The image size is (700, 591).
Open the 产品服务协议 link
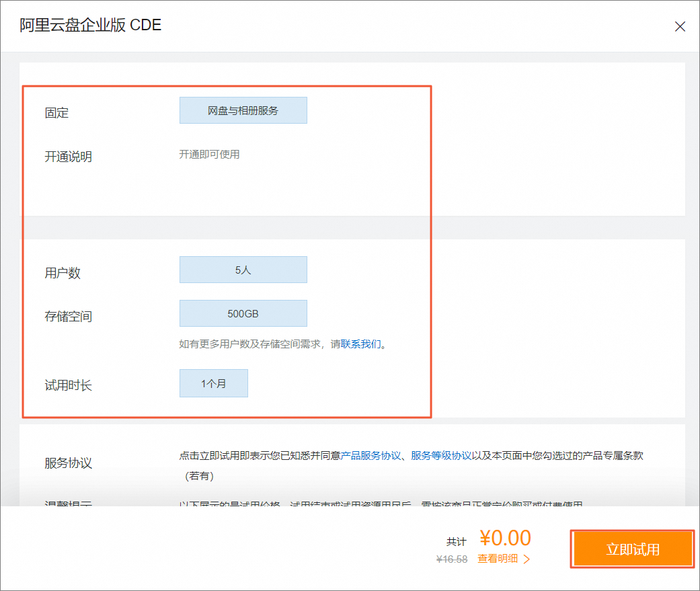tap(371, 456)
